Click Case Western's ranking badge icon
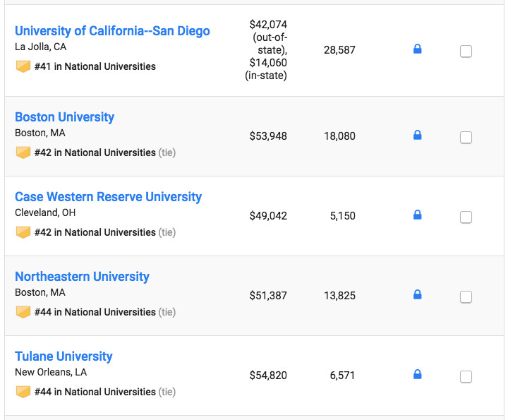Image resolution: width=508 pixels, height=420 pixels. 23,232
